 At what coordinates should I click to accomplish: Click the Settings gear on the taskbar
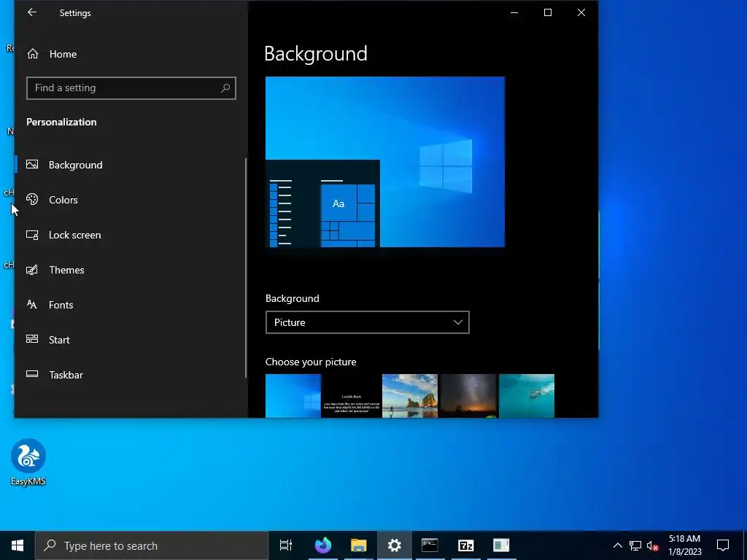tap(395, 545)
